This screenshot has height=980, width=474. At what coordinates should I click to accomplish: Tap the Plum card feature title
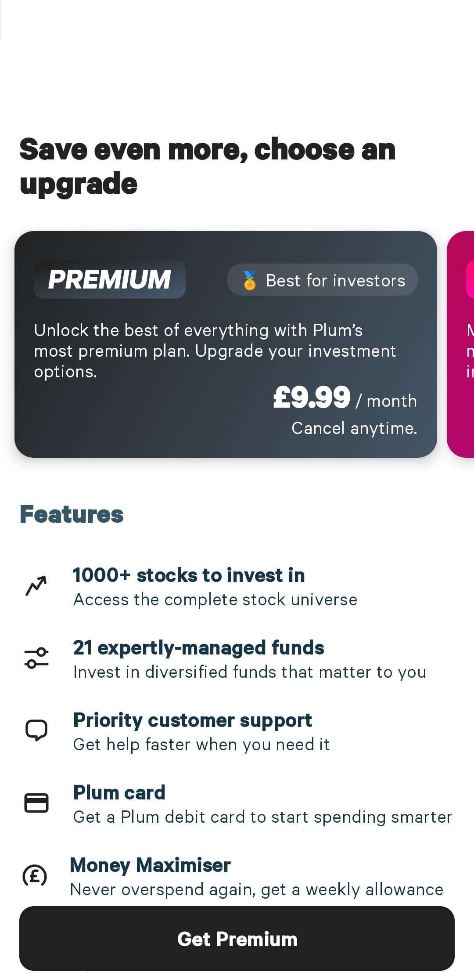click(119, 793)
